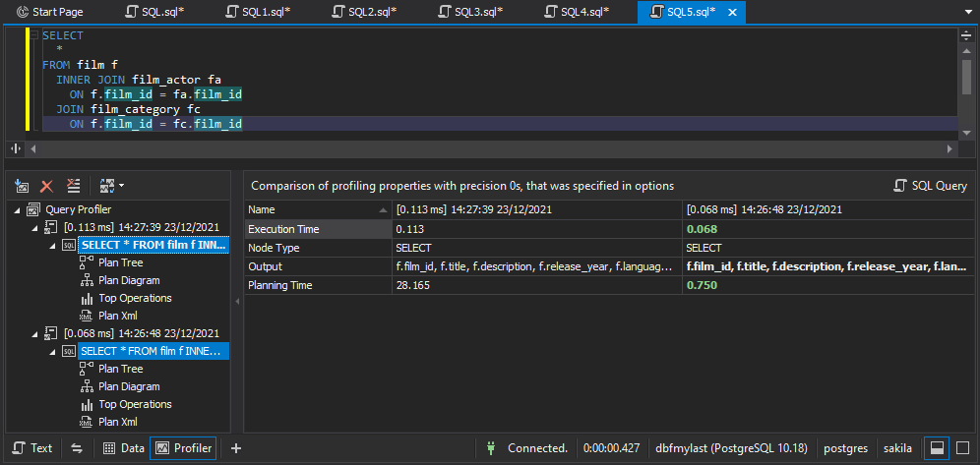Viewport: 980px width, 465px height.
Task: Select the green 0.750 planning time cell
Action: click(x=828, y=285)
